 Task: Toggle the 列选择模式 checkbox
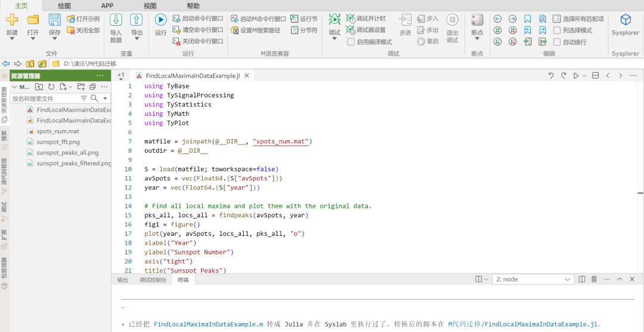point(557,30)
